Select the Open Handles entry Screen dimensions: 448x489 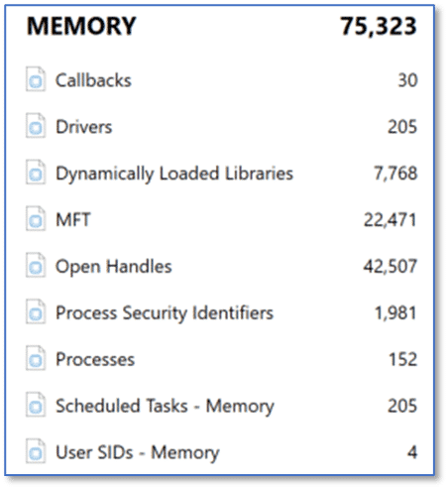pyautogui.click(x=114, y=267)
